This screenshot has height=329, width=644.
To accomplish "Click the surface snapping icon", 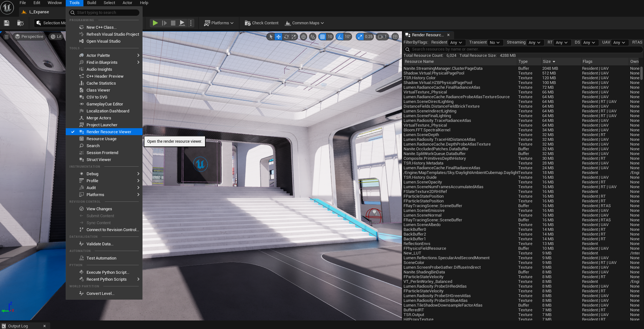I will 313,37.
